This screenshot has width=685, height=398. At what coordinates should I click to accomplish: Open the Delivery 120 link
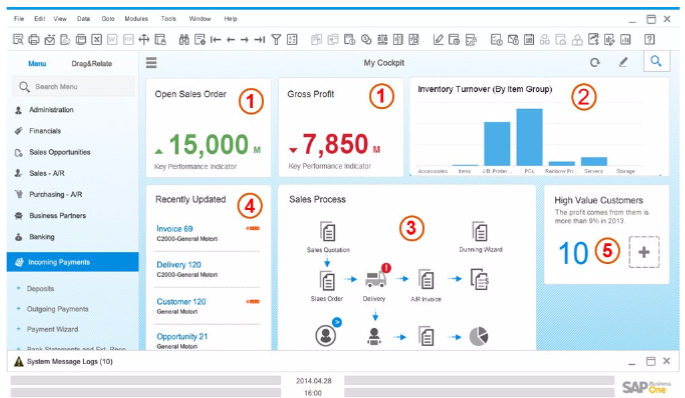179,265
